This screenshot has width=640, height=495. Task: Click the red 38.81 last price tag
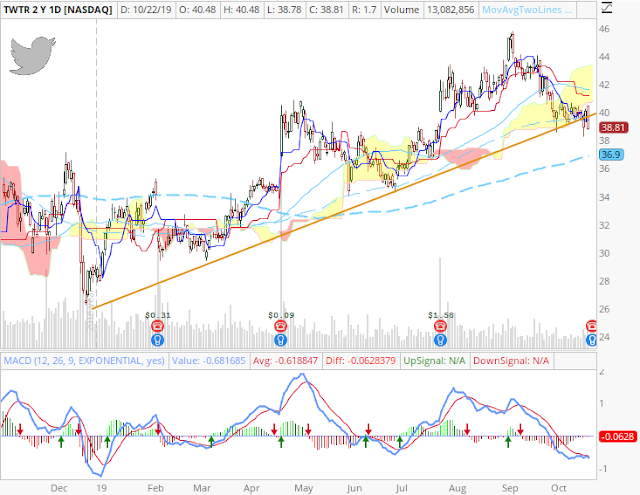(x=613, y=128)
